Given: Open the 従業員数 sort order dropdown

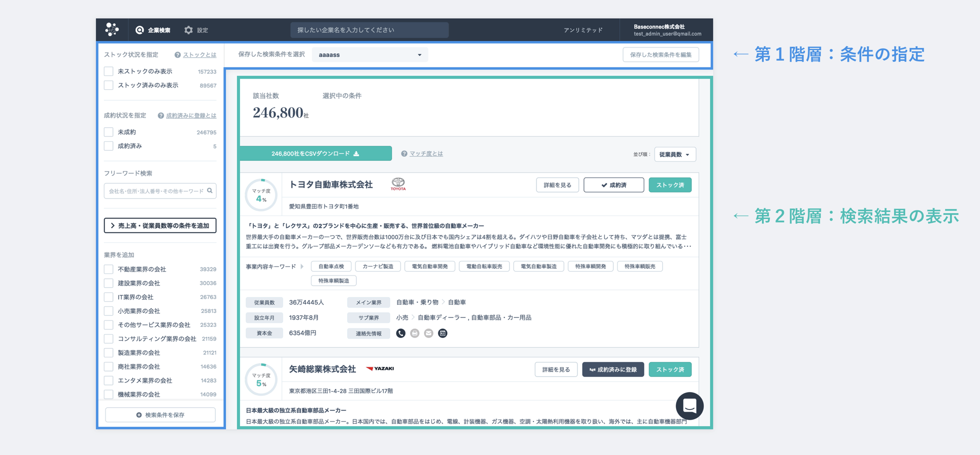Looking at the screenshot, I should point(675,154).
